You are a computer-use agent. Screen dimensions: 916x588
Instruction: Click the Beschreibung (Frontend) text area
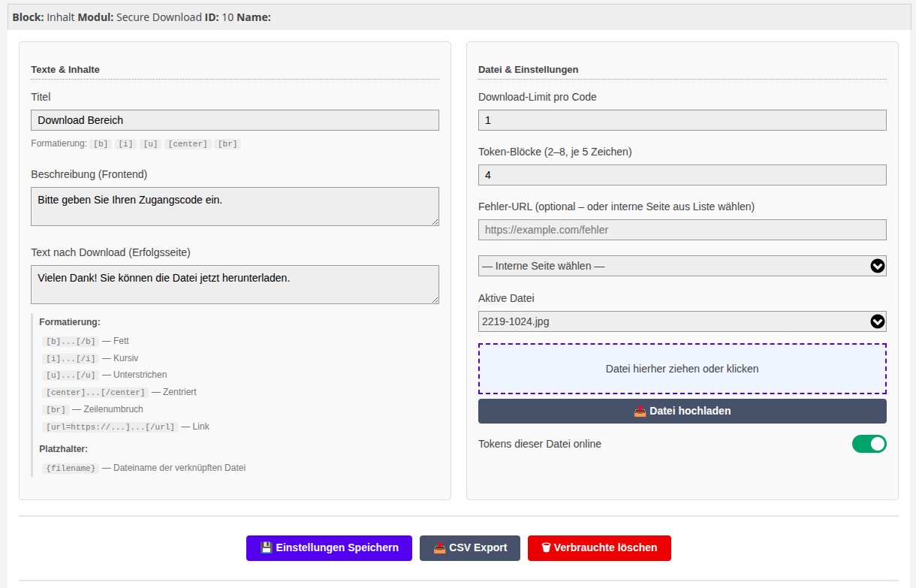234,206
